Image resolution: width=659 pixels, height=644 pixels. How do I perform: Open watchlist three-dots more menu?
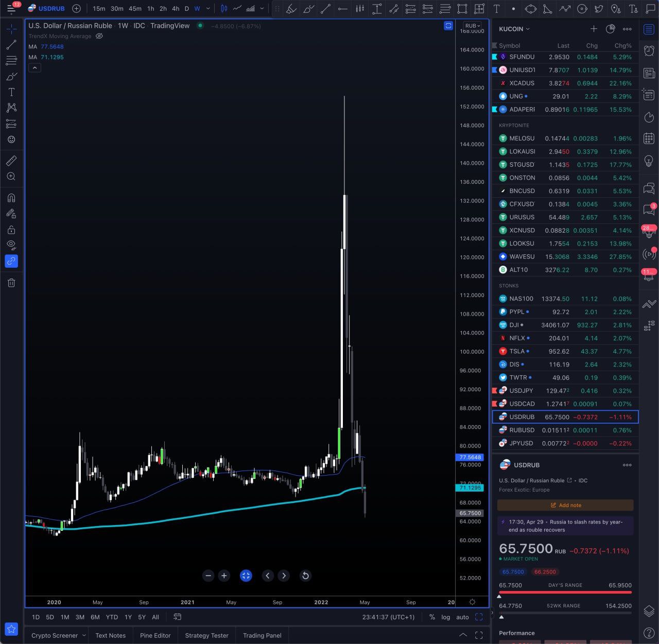pos(627,29)
